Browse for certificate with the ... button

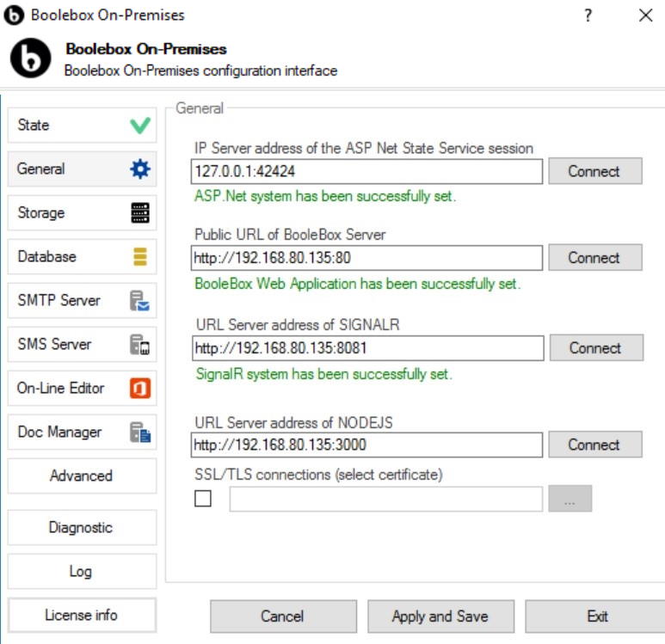[x=570, y=499]
